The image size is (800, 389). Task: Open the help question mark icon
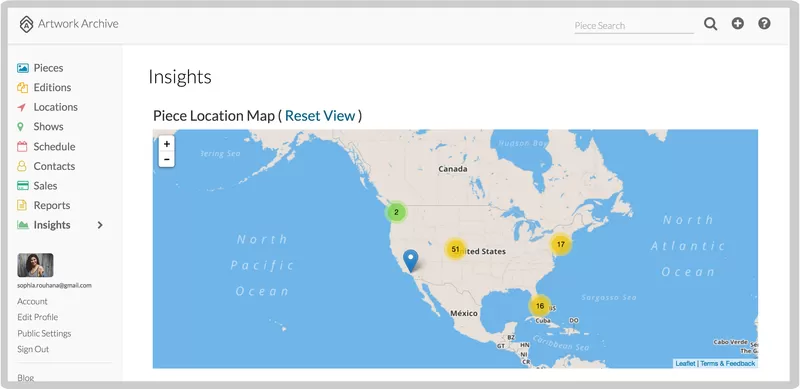[x=764, y=23]
